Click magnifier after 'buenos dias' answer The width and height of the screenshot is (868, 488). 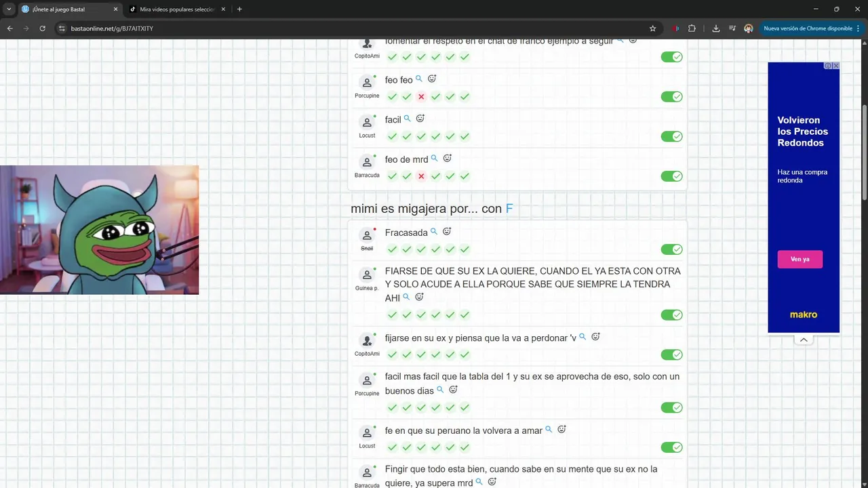click(440, 390)
